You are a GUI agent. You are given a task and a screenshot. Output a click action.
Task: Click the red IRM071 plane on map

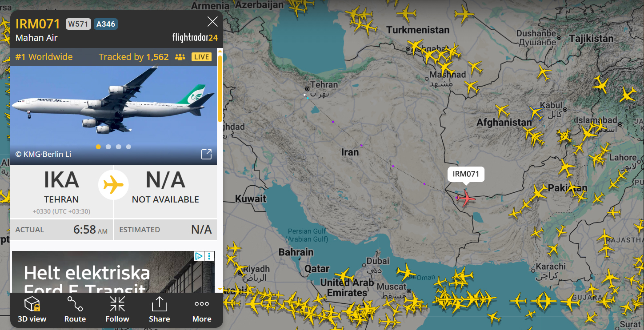point(466,198)
